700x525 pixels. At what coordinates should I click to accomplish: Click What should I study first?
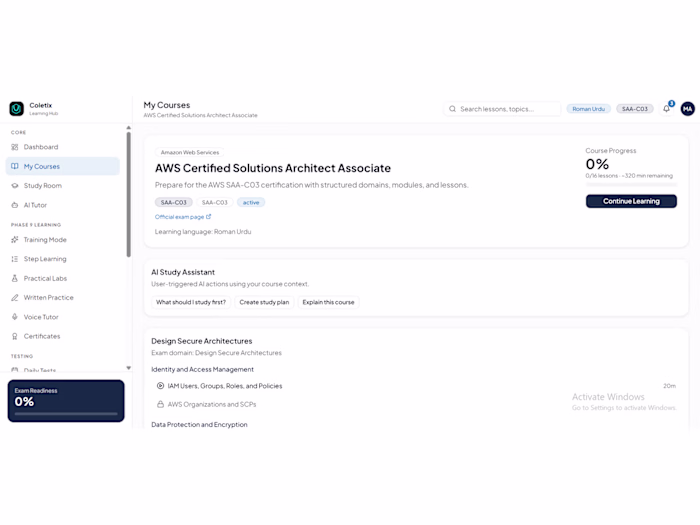pyautogui.click(x=191, y=302)
